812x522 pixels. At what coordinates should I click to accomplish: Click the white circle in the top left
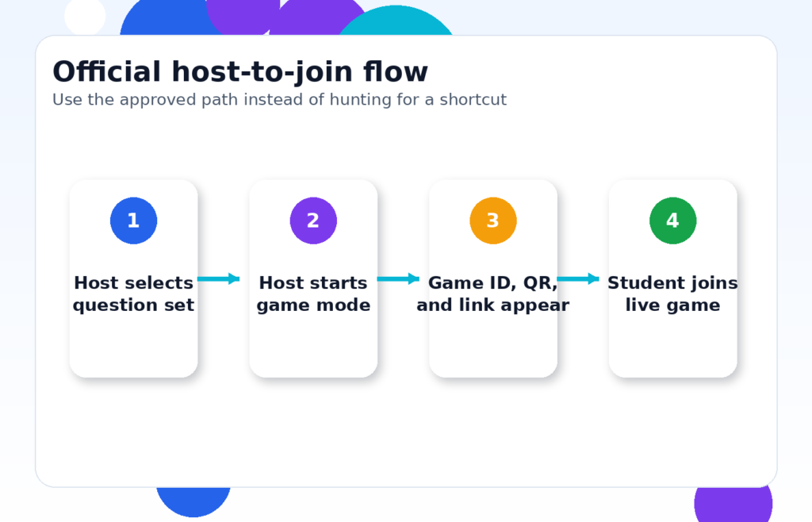pyautogui.click(x=83, y=16)
